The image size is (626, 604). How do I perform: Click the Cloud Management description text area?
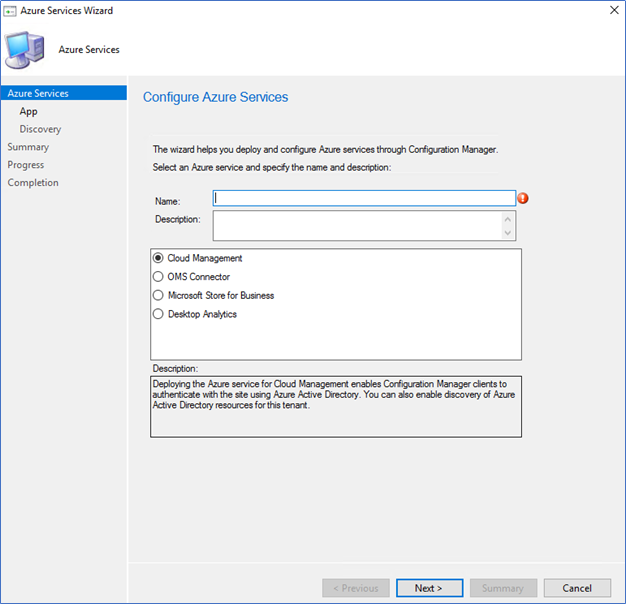click(336, 406)
